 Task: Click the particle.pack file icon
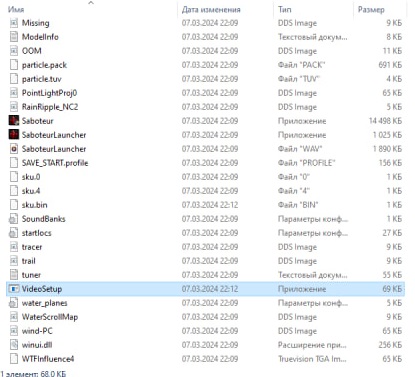(14, 65)
